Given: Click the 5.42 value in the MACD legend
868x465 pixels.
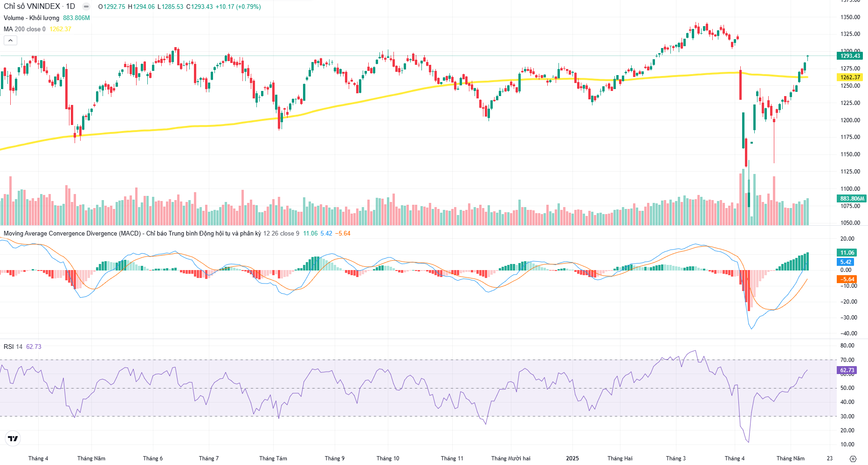Looking at the screenshot, I should pos(326,233).
